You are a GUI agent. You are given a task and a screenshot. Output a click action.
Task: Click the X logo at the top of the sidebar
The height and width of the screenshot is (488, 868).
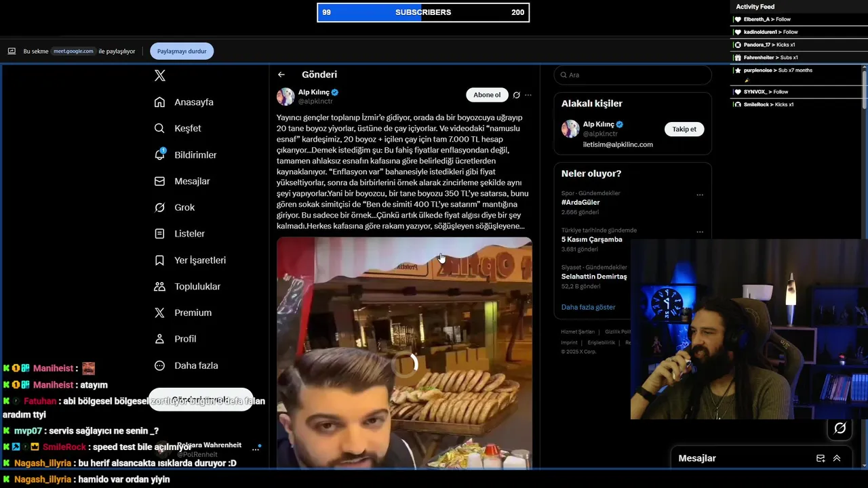[160, 76]
